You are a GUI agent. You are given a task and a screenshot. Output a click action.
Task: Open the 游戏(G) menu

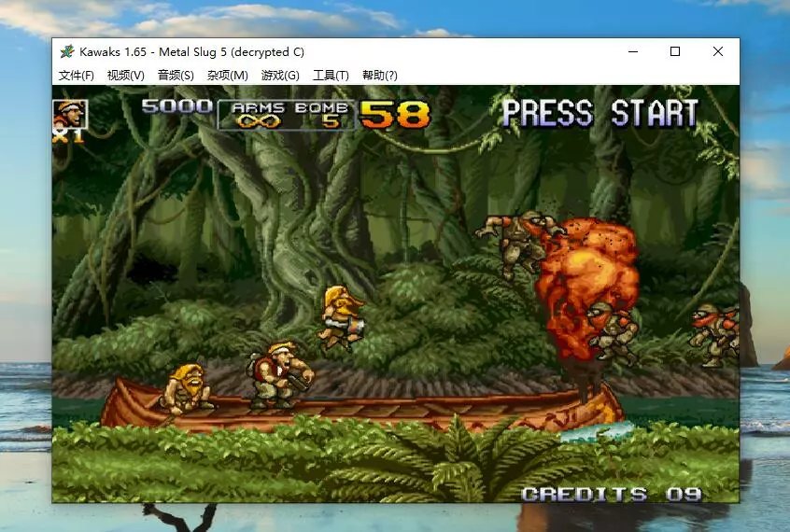click(280, 76)
